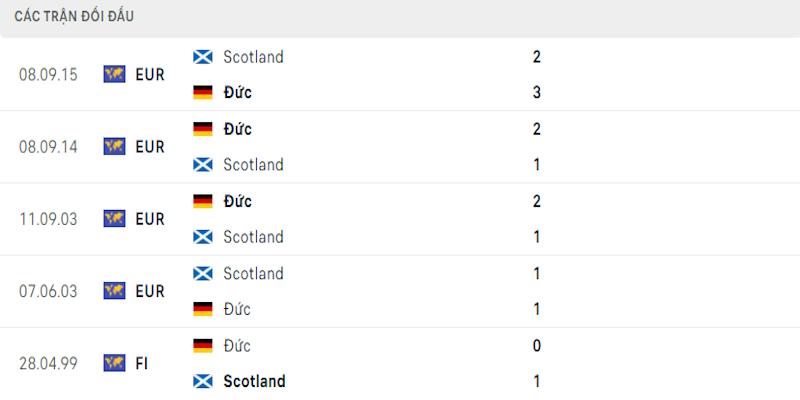Screen dimensions: 800x400
Task: Click the EUR label in the 08.09.15 row
Action: point(149,74)
